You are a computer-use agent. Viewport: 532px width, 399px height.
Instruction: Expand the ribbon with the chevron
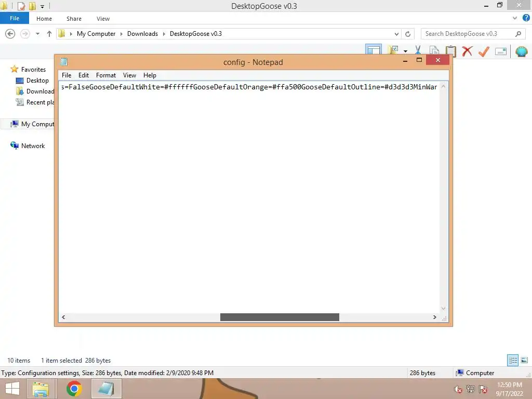(x=515, y=18)
